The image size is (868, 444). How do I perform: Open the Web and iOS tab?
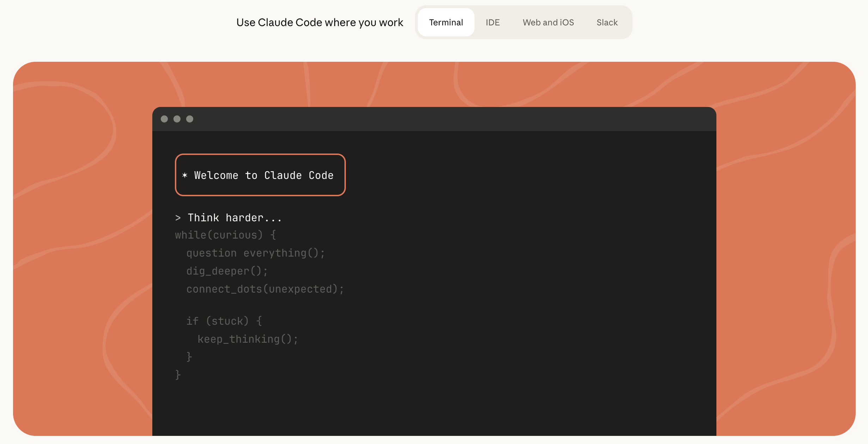click(x=548, y=22)
